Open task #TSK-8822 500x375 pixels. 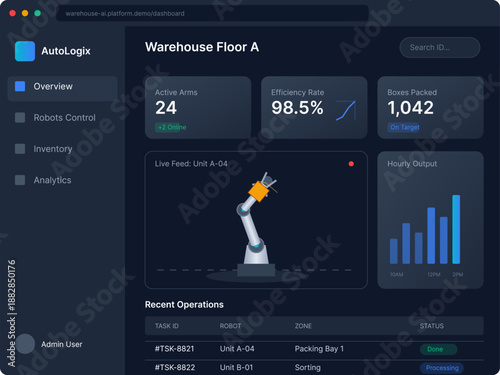point(175,367)
